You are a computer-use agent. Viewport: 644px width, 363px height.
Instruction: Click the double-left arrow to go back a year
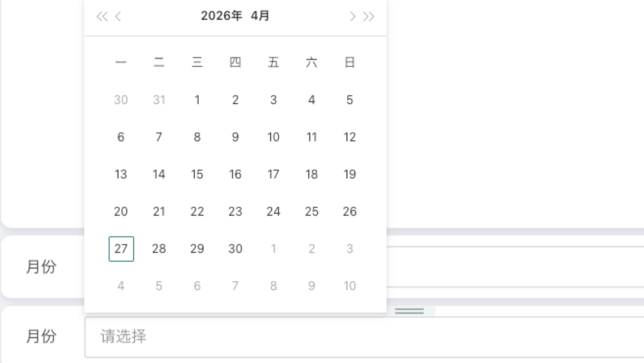(x=102, y=16)
